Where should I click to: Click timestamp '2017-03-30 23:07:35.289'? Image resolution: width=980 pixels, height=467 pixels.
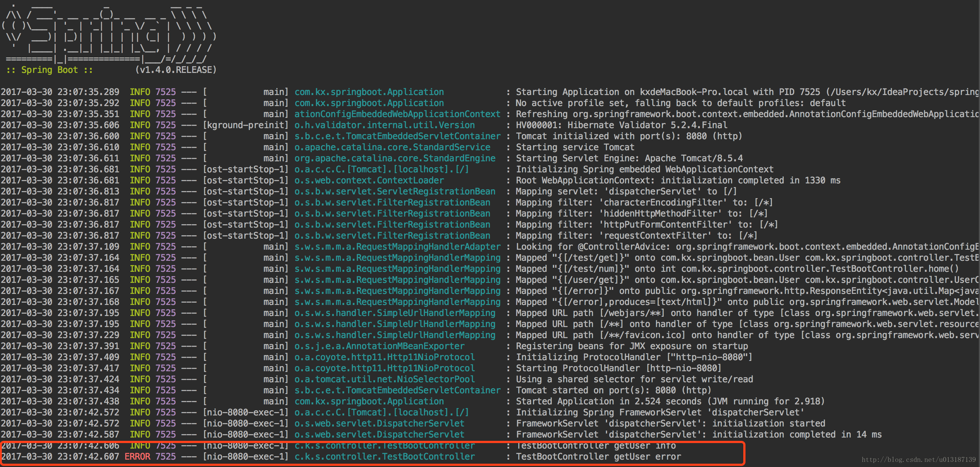[x=60, y=92]
